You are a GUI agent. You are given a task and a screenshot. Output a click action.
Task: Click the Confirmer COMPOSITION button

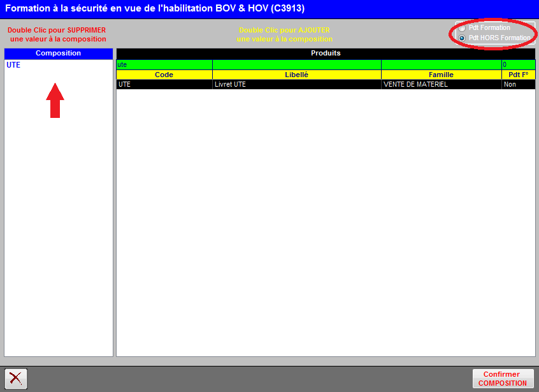502,379
